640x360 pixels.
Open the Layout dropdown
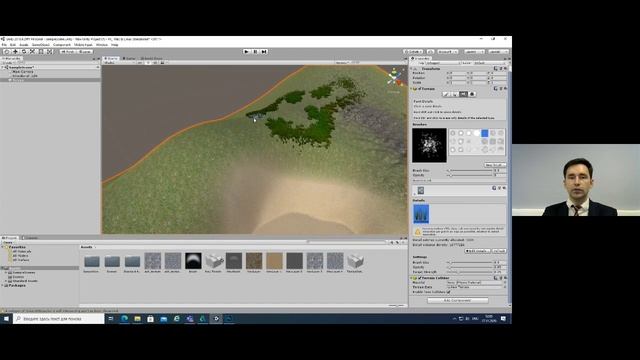tap(498, 52)
